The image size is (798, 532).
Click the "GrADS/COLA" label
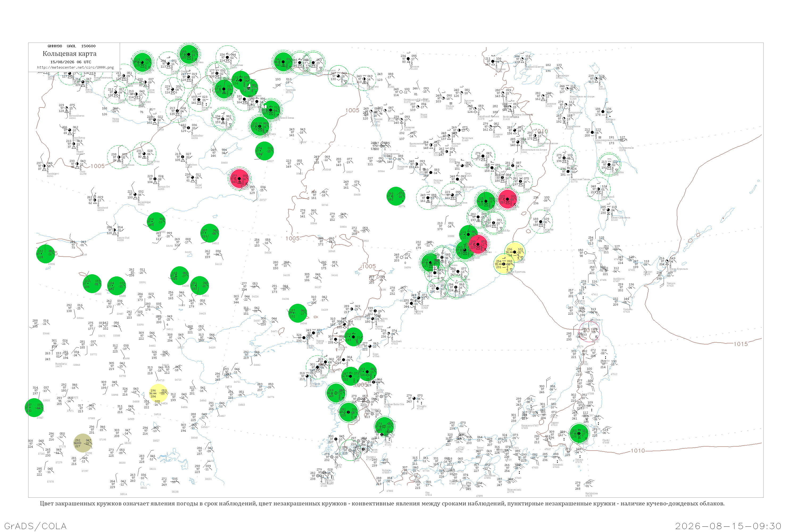(x=36, y=526)
